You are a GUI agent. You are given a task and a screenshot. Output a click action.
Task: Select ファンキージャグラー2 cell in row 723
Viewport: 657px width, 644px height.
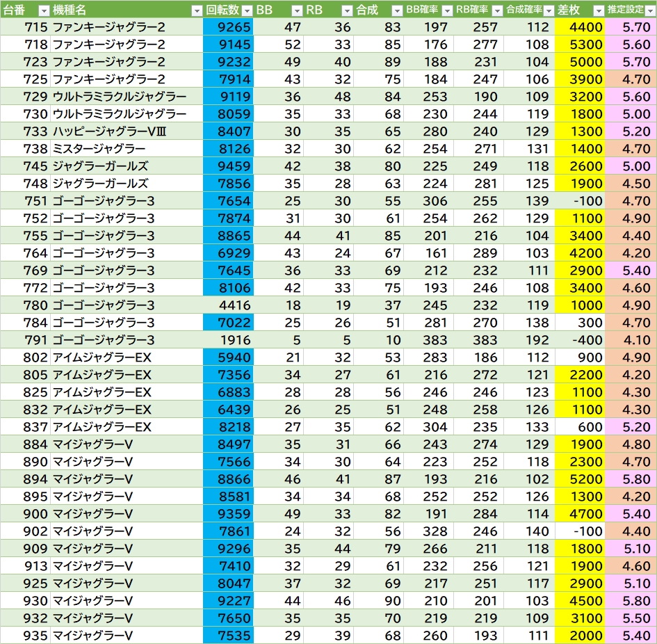tap(127, 62)
